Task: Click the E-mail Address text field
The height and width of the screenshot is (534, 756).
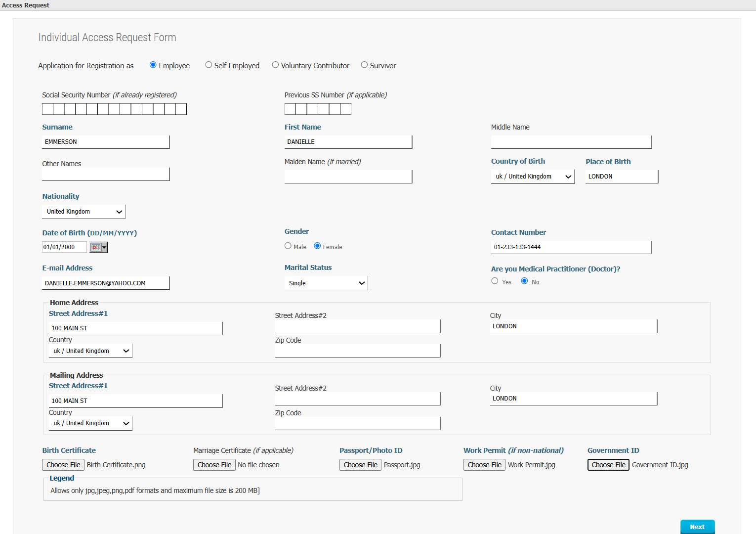Action: 106,283
